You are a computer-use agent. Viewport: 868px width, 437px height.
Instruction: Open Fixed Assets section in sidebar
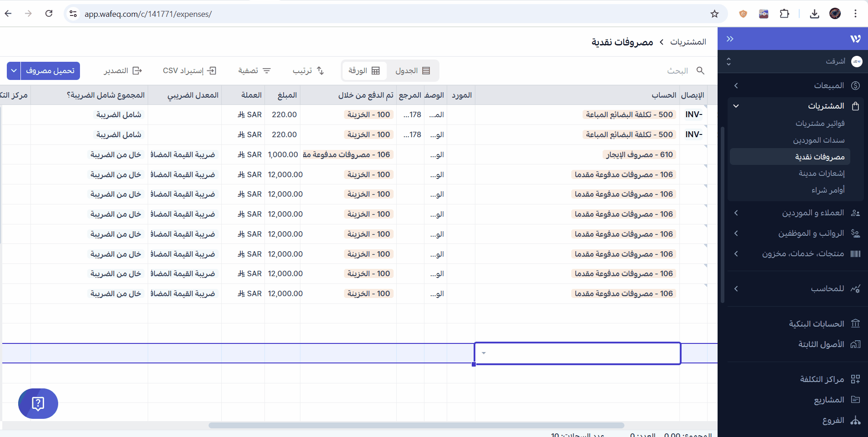(821, 344)
